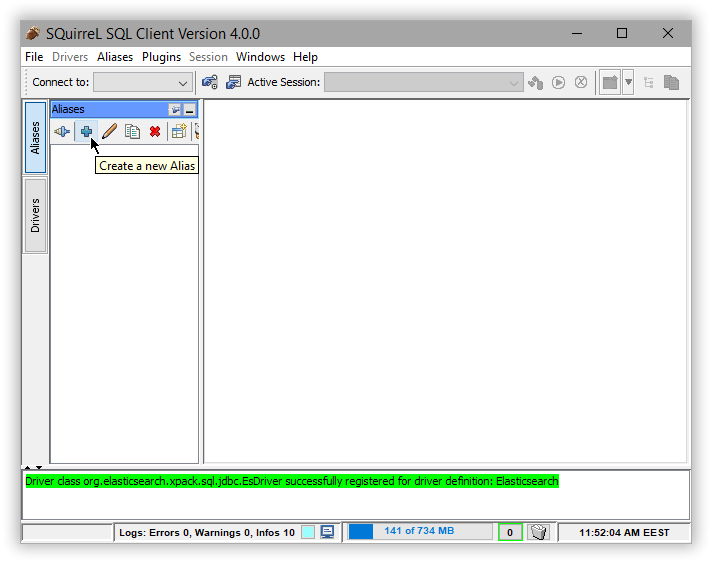This screenshot has width=712, height=564.
Task: Switch to the Drivers side tab
Action: coord(35,215)
